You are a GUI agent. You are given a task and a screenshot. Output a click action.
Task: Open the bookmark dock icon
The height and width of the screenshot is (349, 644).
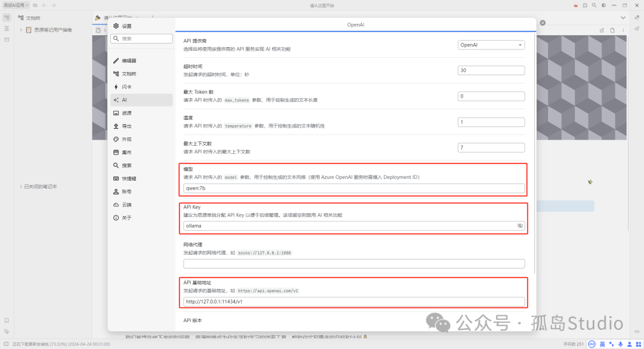(7, 320)
